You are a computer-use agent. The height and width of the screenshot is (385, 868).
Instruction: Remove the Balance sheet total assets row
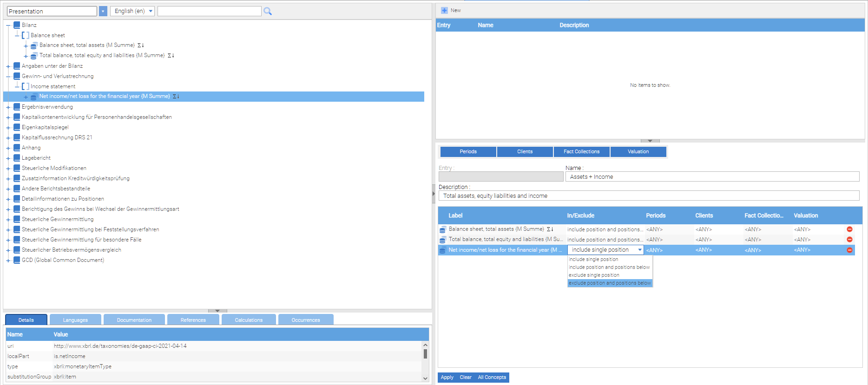point(849,229)
